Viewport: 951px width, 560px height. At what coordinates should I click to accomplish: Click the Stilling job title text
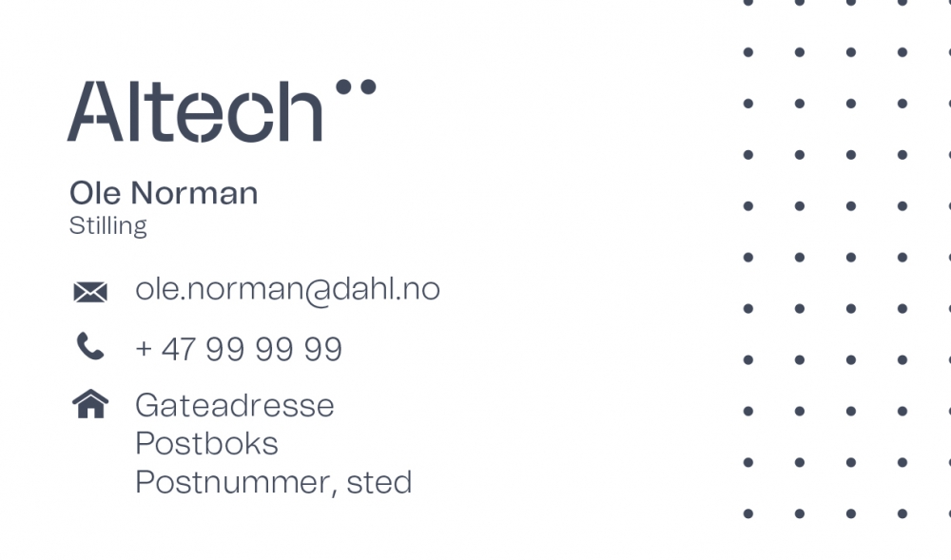click(x=108, y=225)
